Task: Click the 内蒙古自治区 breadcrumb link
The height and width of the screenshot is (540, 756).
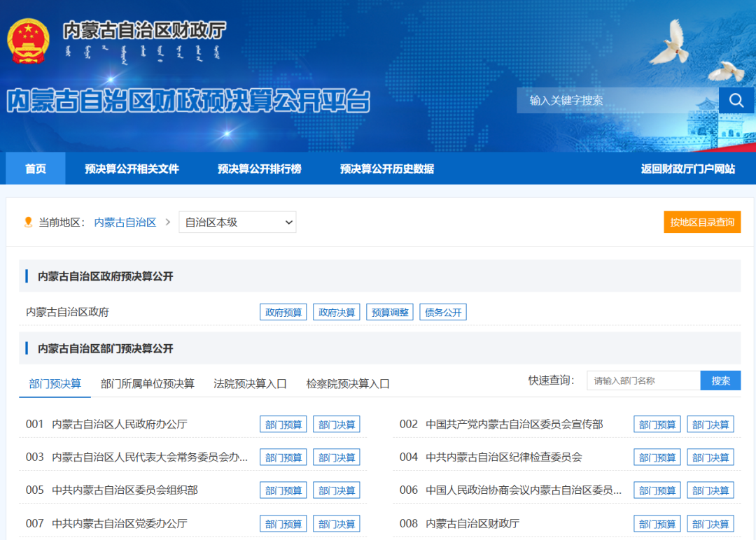Action: point(125,222)
